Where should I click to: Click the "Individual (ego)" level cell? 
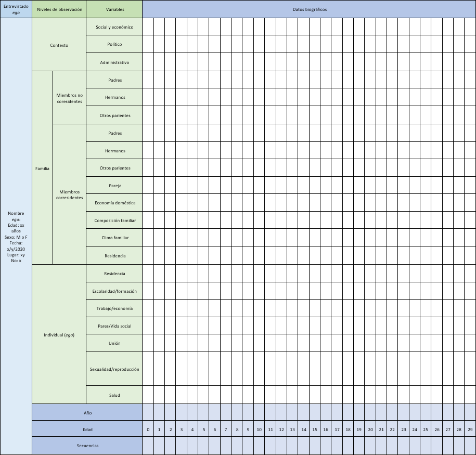coord(59,334)
